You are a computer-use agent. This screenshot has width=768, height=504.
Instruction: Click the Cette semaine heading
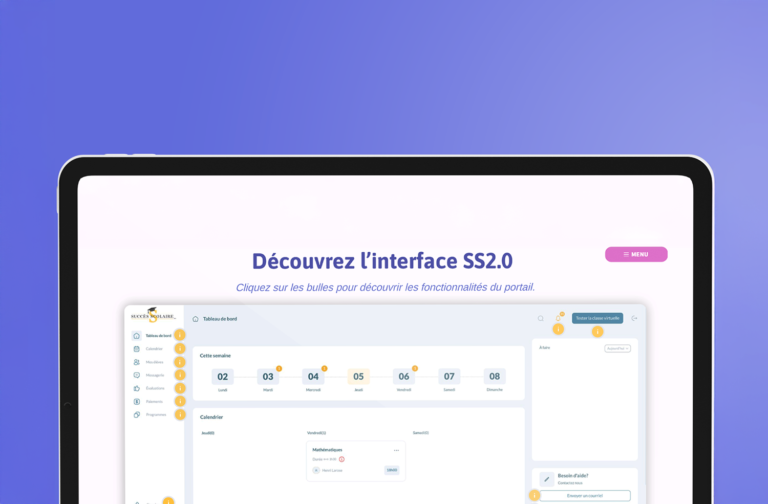click(215, 356)
